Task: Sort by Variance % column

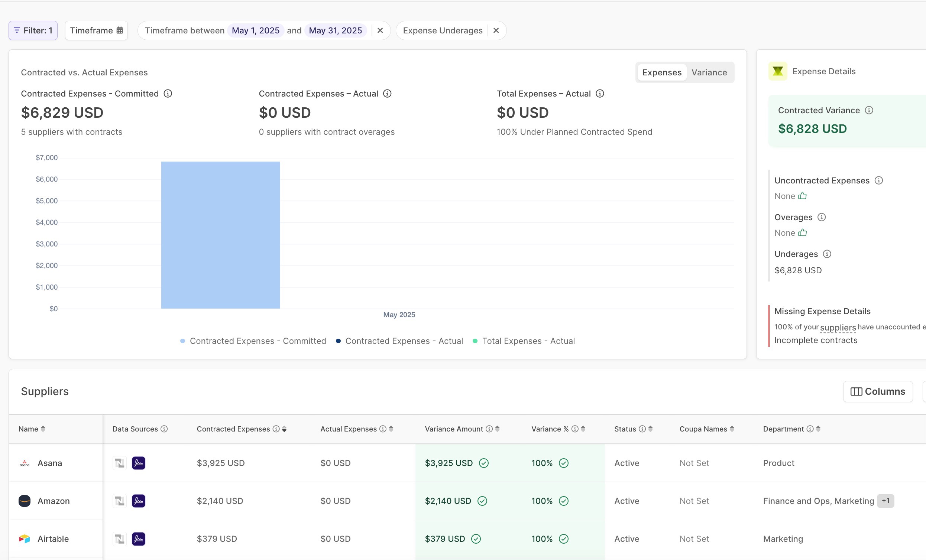Action: click(583, 429)
